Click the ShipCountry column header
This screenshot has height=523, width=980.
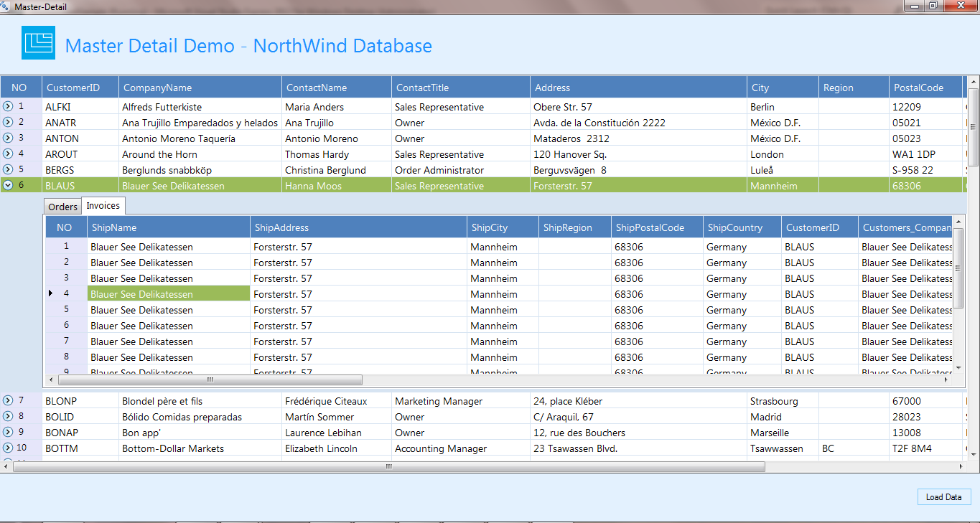click(742, 227)
